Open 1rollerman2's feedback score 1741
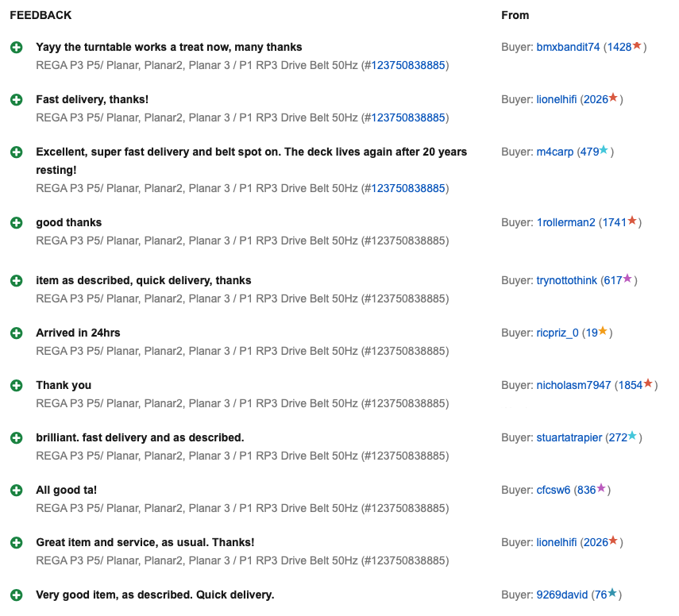 614,222
